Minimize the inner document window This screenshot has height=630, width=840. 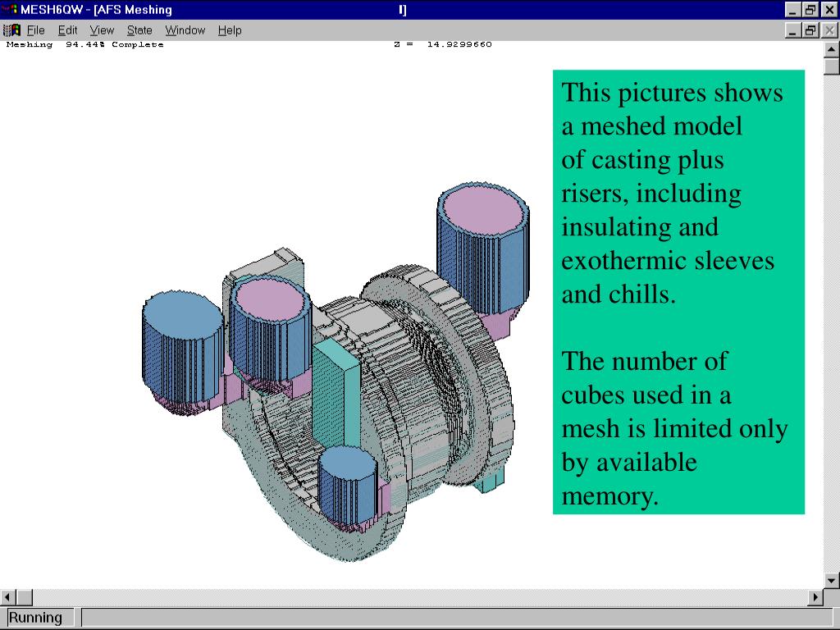click(x=793, y=30)
